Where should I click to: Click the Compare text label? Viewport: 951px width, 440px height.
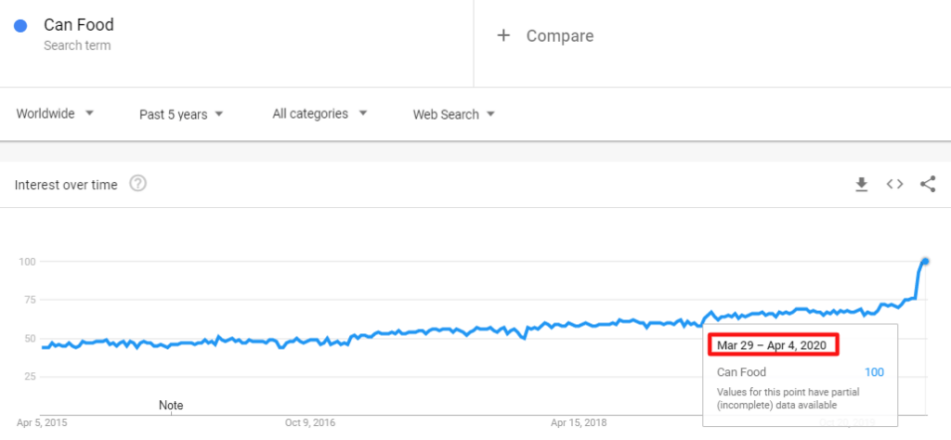(559, 36)
